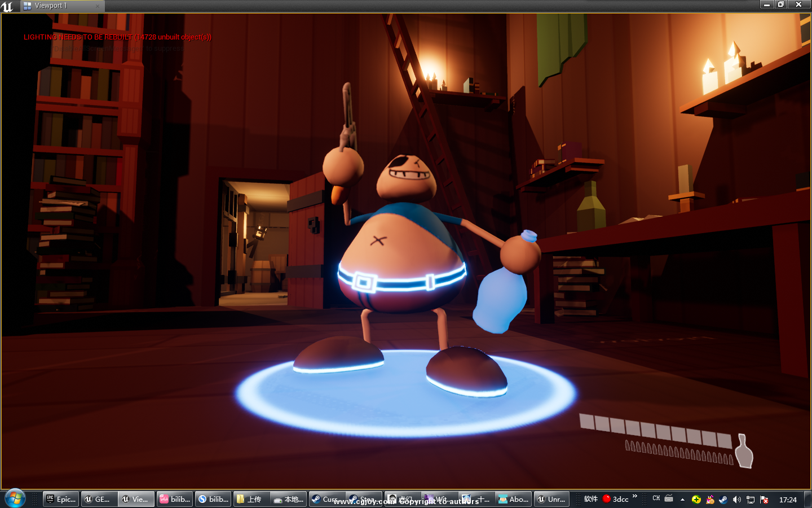Image resolution: width=812 pixels, height=508 pixels.
Task: Switch to the 'GE...' Unreal Editor taskbar window
Action: (x=99, y=499)
